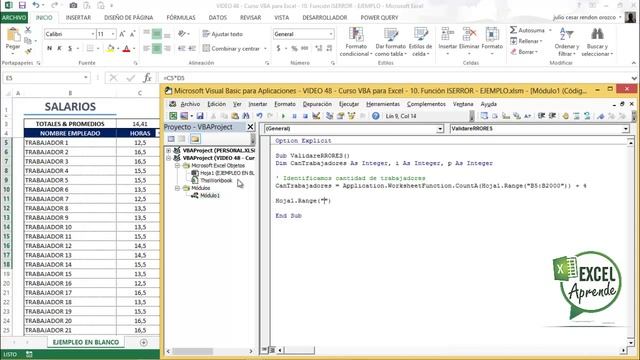
Task: Increase font size with the larger A icon
Action: (122, 34)
